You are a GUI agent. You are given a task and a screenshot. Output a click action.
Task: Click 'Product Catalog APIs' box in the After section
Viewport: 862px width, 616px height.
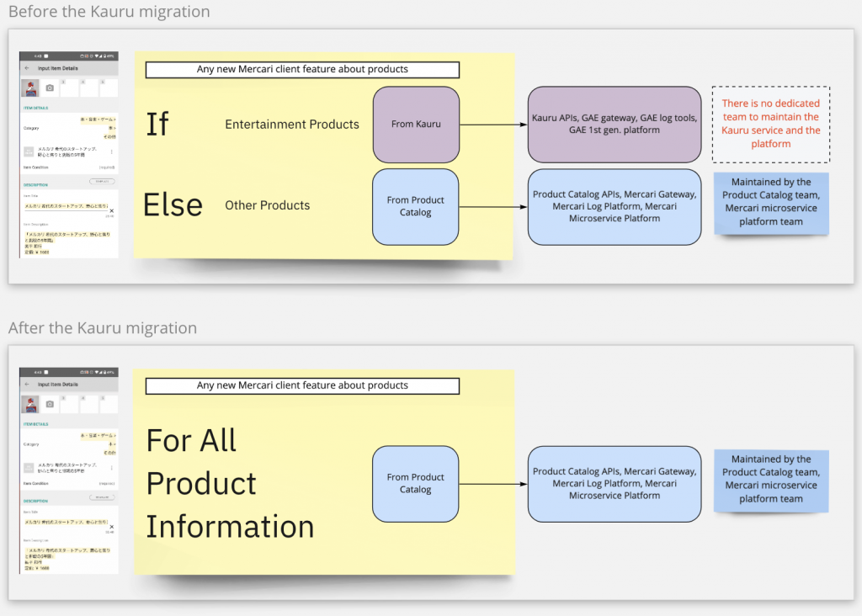pos(615,484)
